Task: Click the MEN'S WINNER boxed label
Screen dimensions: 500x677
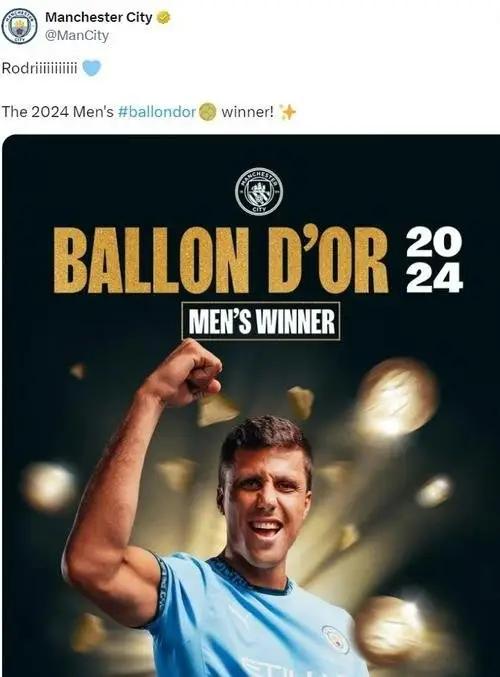Action: pyautogui.click(x=261, y=321)
